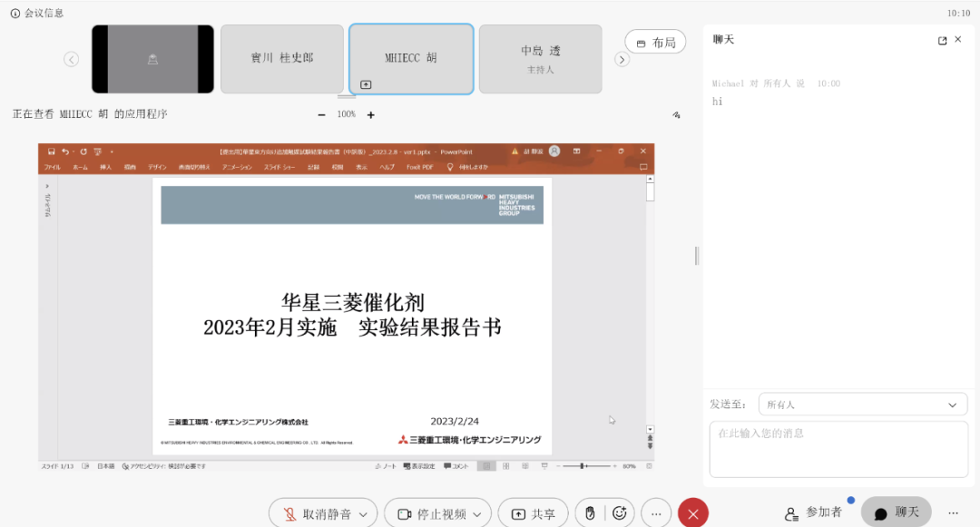The image size is (980, 527).
Task: Click the raise hand icon
Action: 590,513
